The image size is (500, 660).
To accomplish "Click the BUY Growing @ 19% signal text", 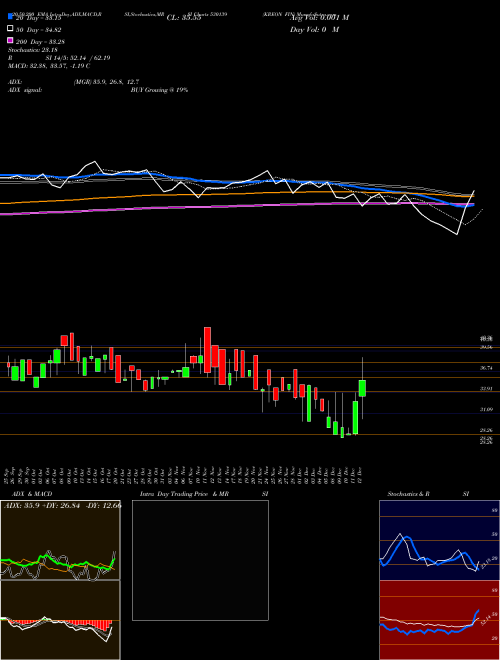I will point(159,90).
